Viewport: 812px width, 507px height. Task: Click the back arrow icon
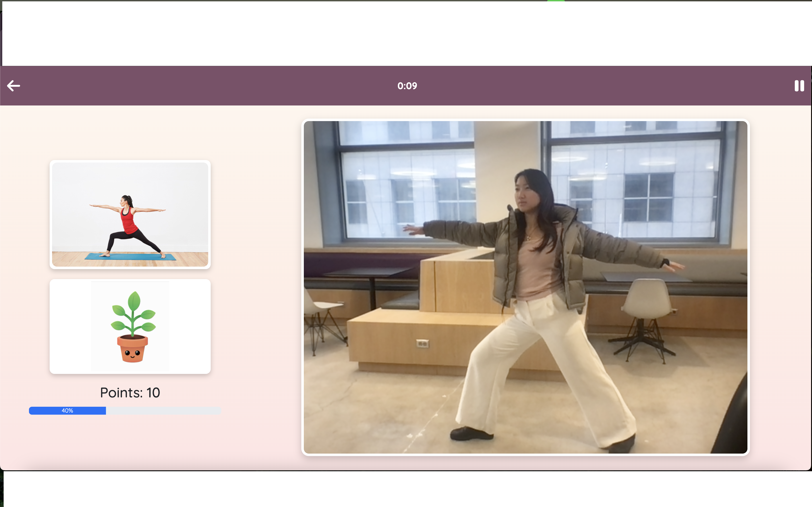13,86
